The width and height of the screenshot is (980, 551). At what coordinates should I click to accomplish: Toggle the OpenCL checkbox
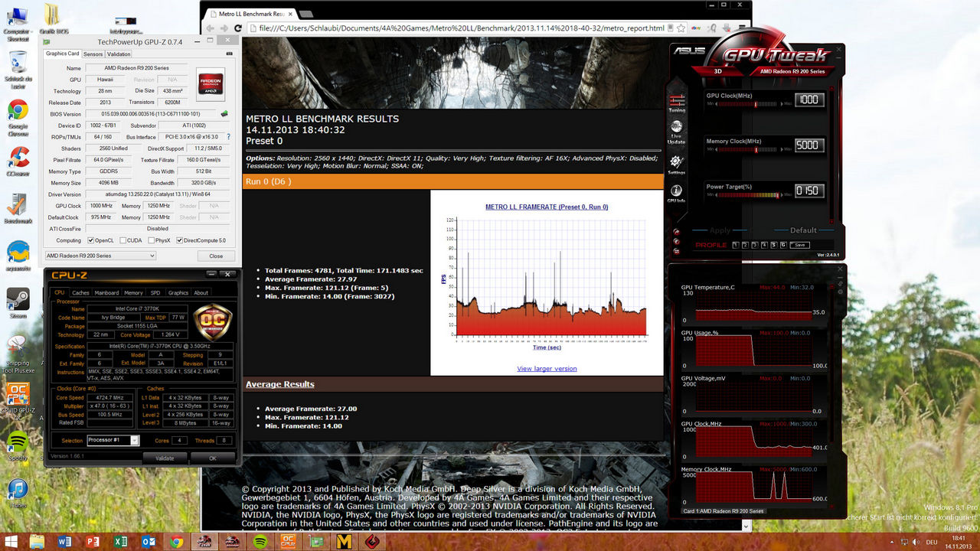(91, 240)
